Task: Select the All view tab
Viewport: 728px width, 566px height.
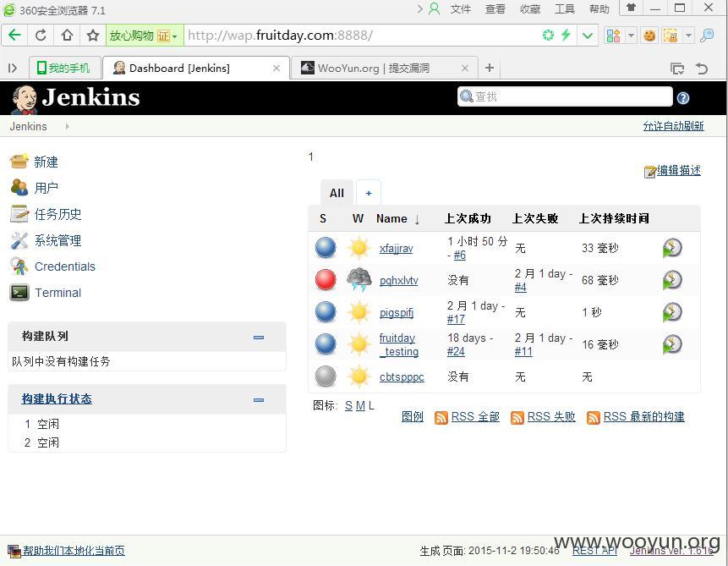Action: click(x=337, y=193)
